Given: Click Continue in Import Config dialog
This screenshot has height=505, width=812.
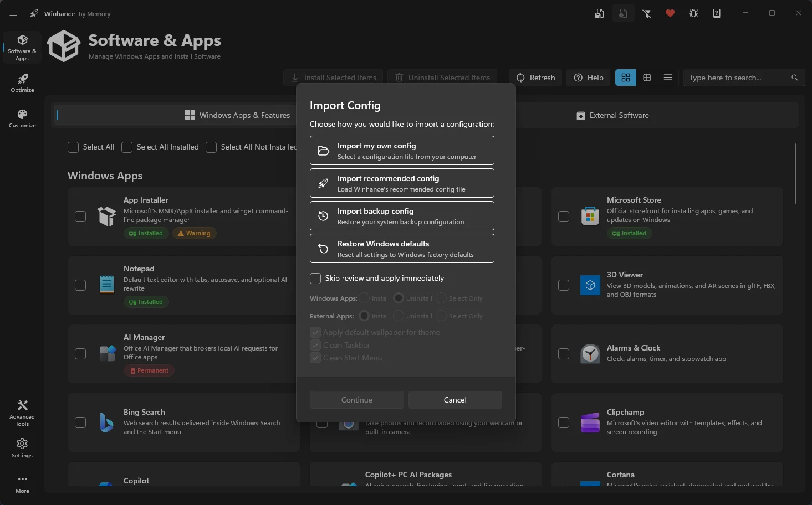Looking at the screenshot, I should 357,400.
